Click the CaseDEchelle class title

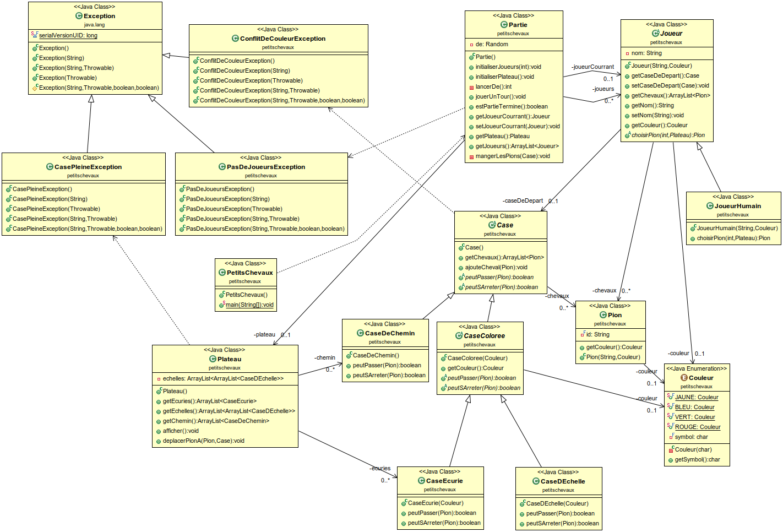tap(563, 481)
